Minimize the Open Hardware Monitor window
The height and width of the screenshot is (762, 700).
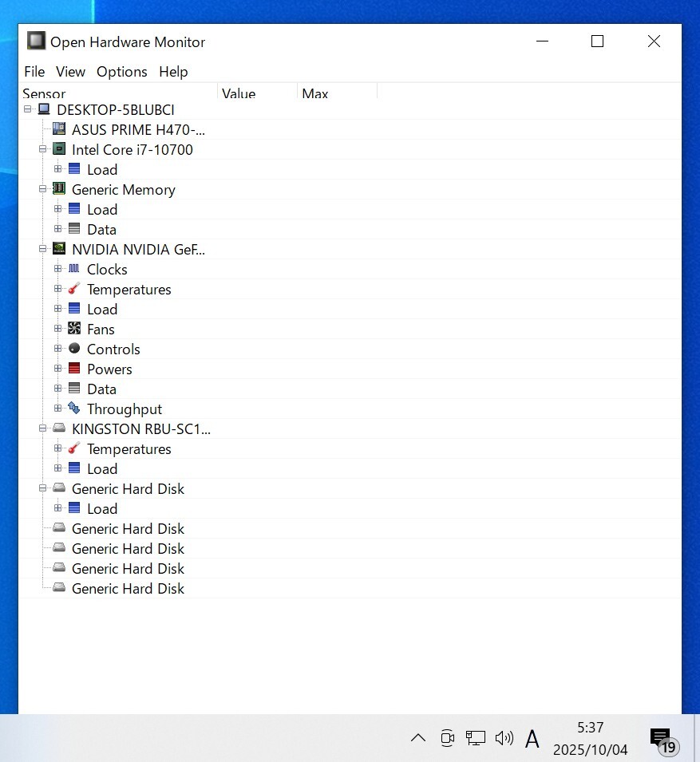543,41
